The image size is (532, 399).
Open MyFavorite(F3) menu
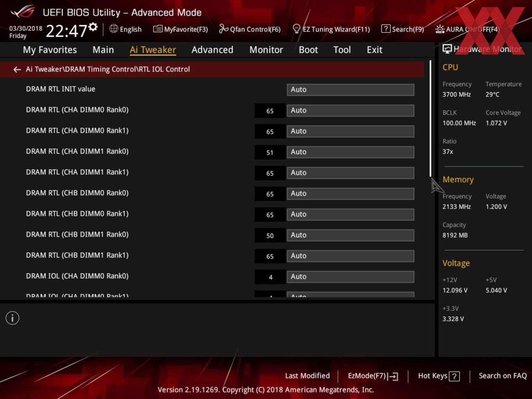point(186,29)
